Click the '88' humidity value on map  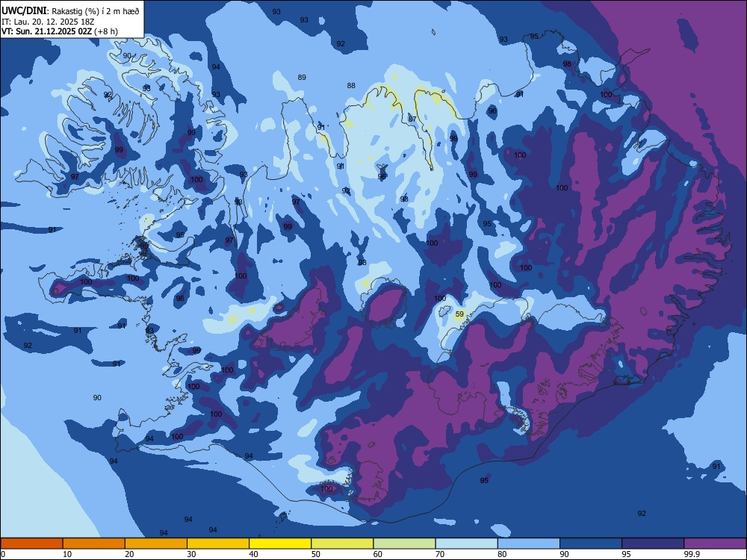(x=351, y=86)
